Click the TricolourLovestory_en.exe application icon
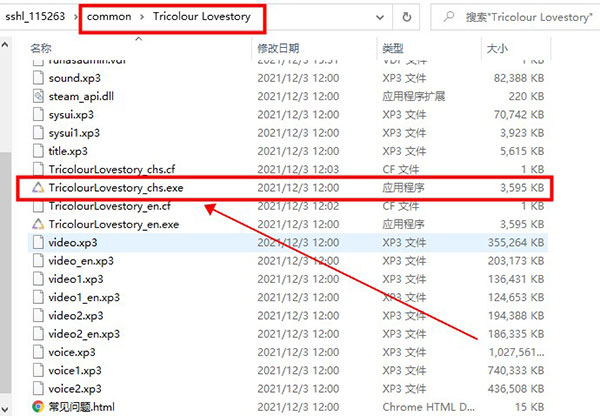Image resolution: width=600 pixels, height=416 pixels. click(38, 224)
